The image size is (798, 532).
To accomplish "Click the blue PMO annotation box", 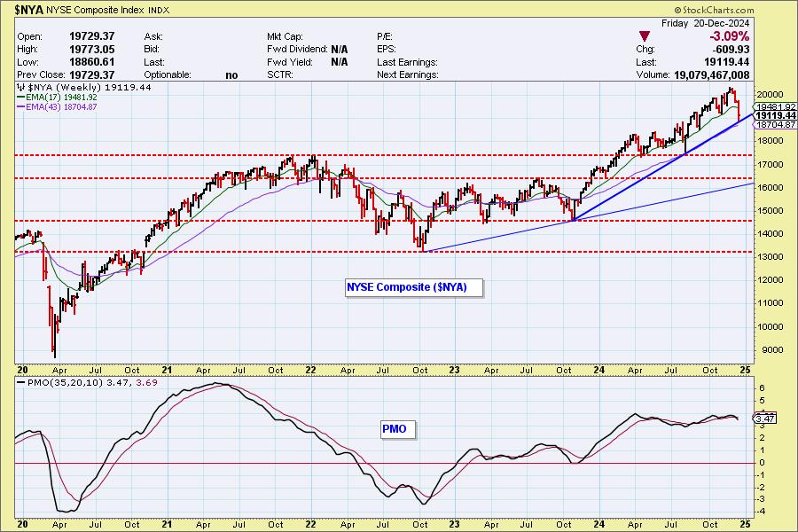I will pos(397,429).
